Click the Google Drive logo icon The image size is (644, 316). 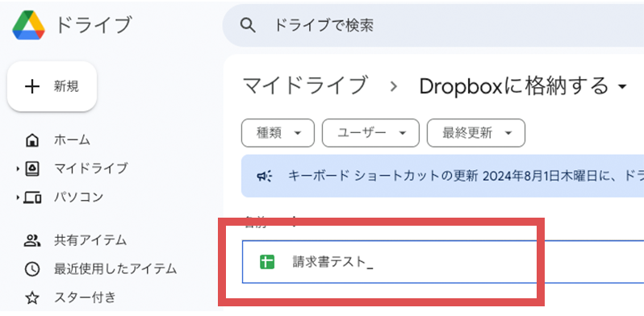(x=28, y=26)
